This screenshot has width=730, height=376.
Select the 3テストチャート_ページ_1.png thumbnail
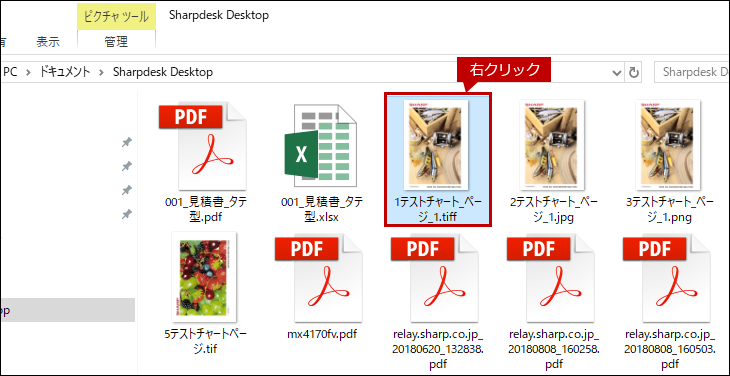coord(668,145)
